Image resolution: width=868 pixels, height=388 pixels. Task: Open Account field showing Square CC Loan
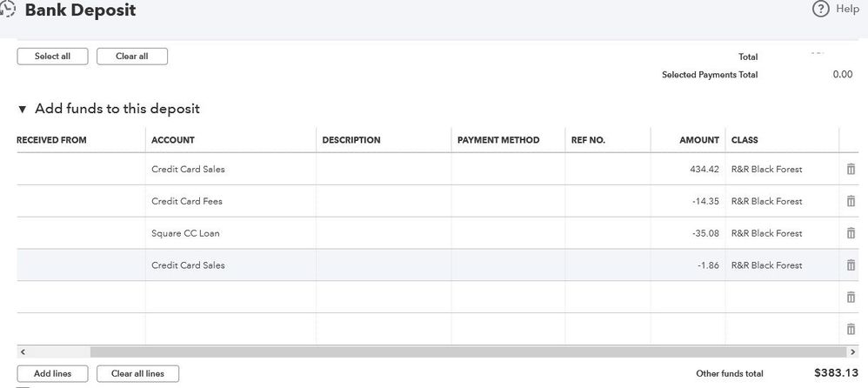[230, 233]
